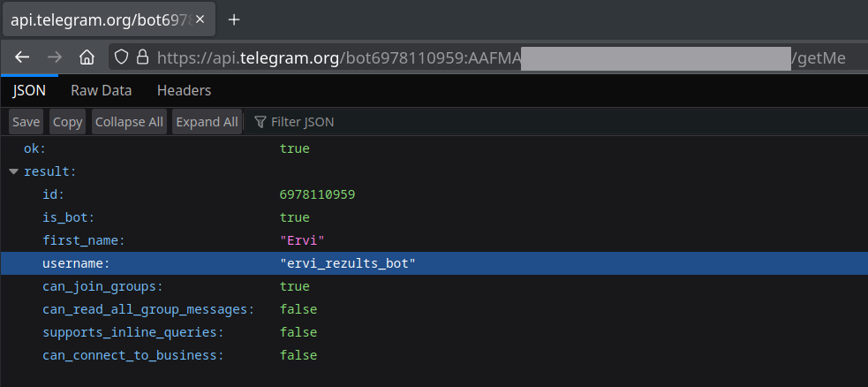
Task: Click the "Ervi" first name value
Action: pyautogui.click(x=302, y=241)
